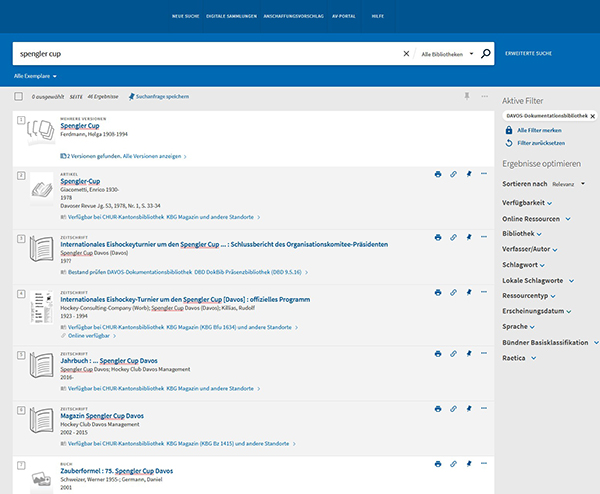600x494 pixels.
Task: Expand the Schlagwort facet
Action: pyautogui.click(x=523, y=265)
